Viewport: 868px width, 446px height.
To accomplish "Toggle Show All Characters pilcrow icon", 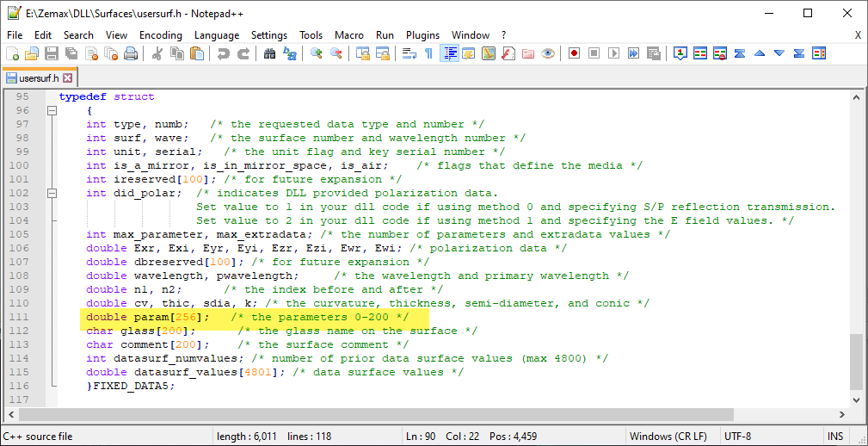I will [x=428, y=53].
